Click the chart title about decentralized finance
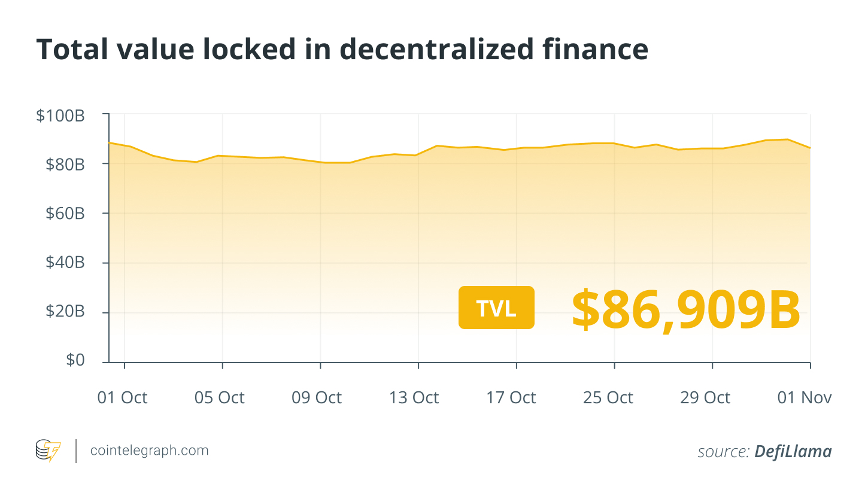 (342, 50)
